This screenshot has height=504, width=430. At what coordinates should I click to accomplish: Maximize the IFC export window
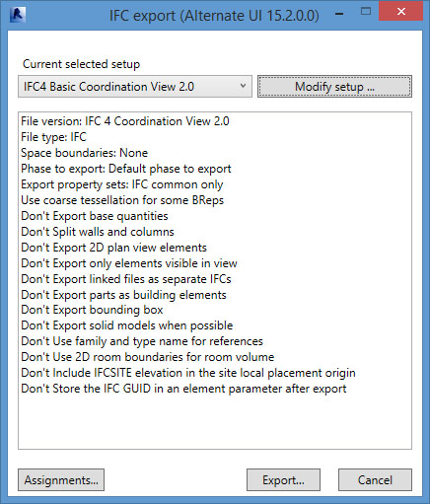tap(366, 12)
